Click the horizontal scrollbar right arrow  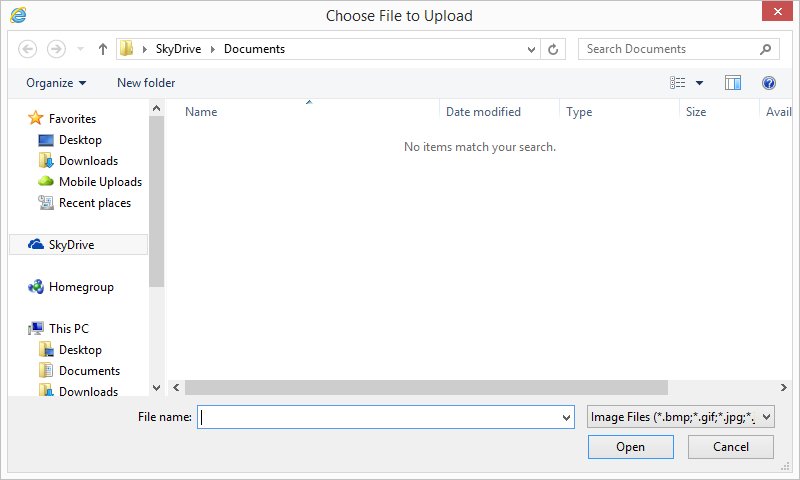pos(784,388)
